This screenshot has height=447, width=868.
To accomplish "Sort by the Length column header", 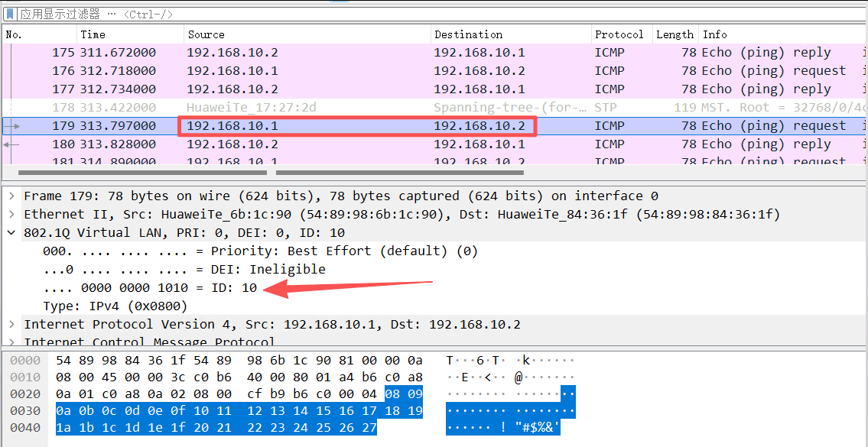I will pos(675,34).
